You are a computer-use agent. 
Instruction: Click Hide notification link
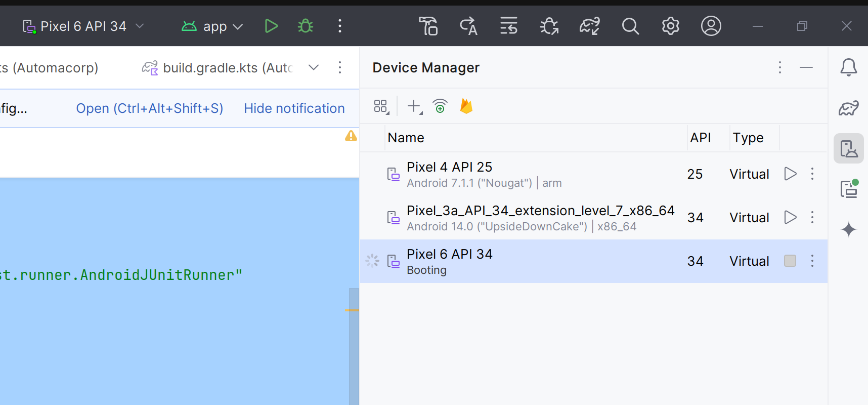point(294,108)
